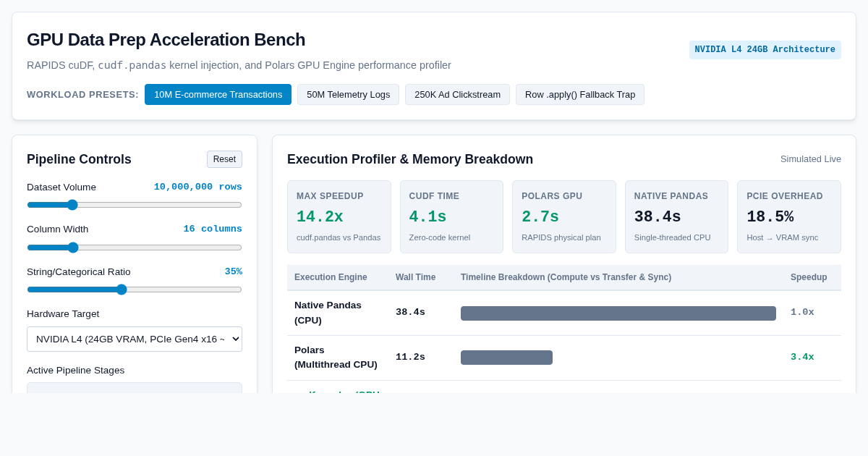868x456 pixels.
Task: Choose the 50M Telemetry Logs preset
Action: tap(348, 95)
